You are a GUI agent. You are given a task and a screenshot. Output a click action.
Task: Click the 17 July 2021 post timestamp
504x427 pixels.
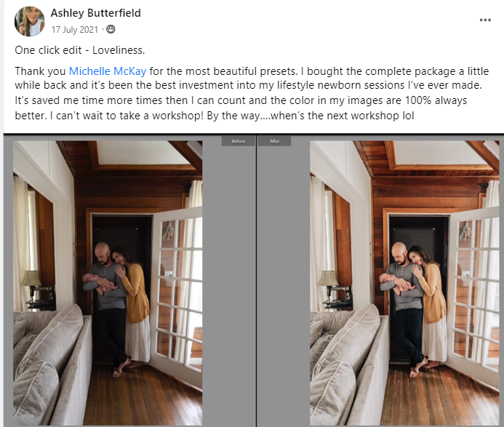75,30
